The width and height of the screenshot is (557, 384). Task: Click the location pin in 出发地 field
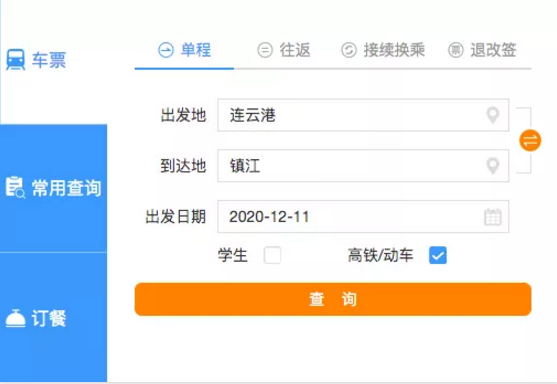[x=493, y=115]
